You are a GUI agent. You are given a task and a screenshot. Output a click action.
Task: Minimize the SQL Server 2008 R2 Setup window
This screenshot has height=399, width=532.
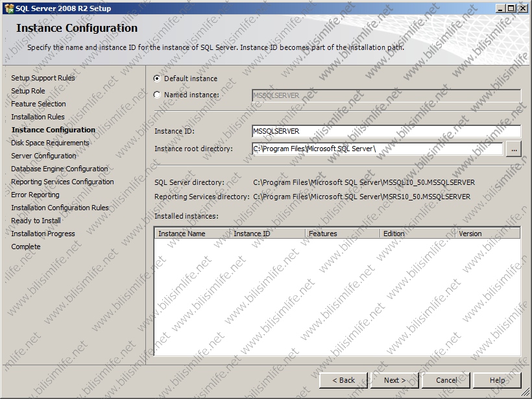click(x=500, y=8)
